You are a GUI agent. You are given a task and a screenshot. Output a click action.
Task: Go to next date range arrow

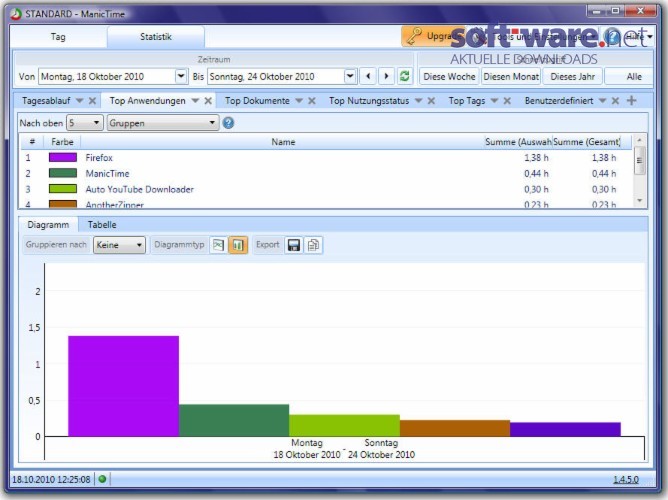click(x=386, y=77)
